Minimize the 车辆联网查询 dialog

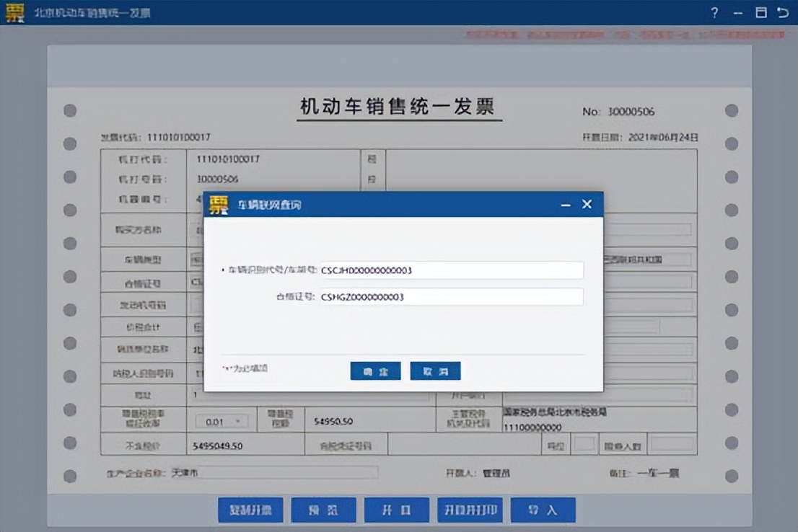pos(566,204)
